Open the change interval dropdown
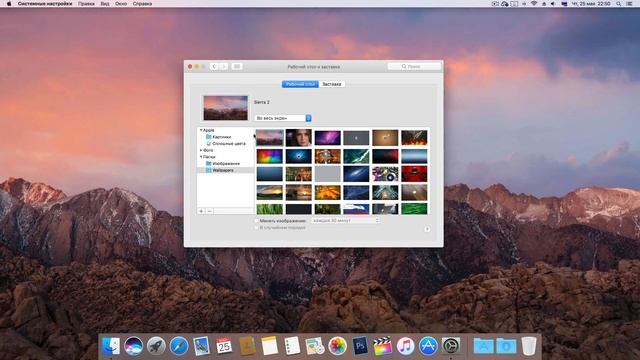 point(345,220)
